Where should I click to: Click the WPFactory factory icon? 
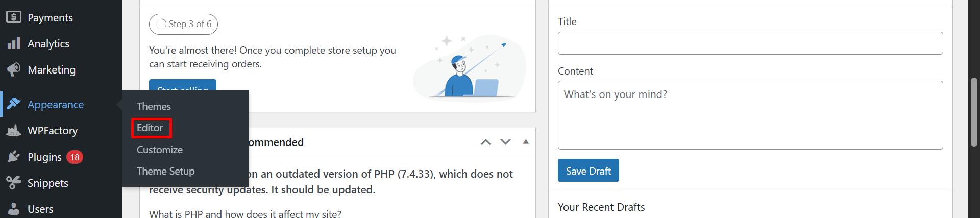click(14, 130)
